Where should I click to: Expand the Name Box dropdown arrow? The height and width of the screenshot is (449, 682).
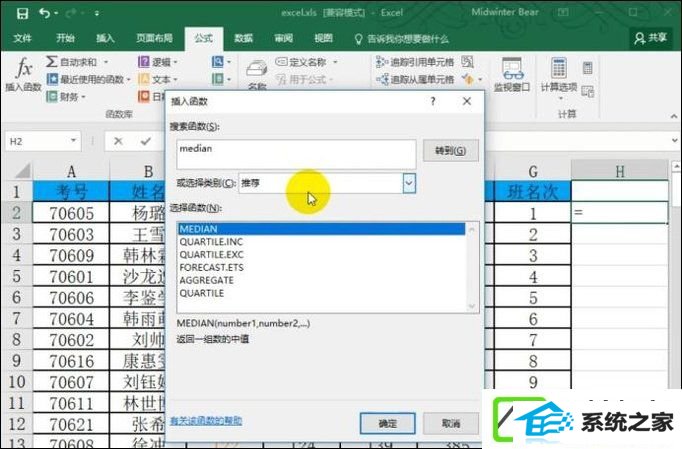(73, 141)
